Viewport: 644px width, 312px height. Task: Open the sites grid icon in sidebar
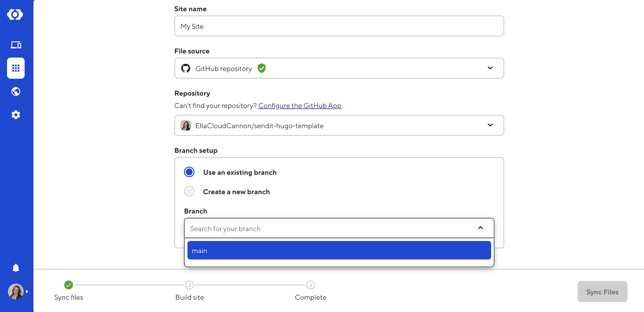(x=16, y=68)
